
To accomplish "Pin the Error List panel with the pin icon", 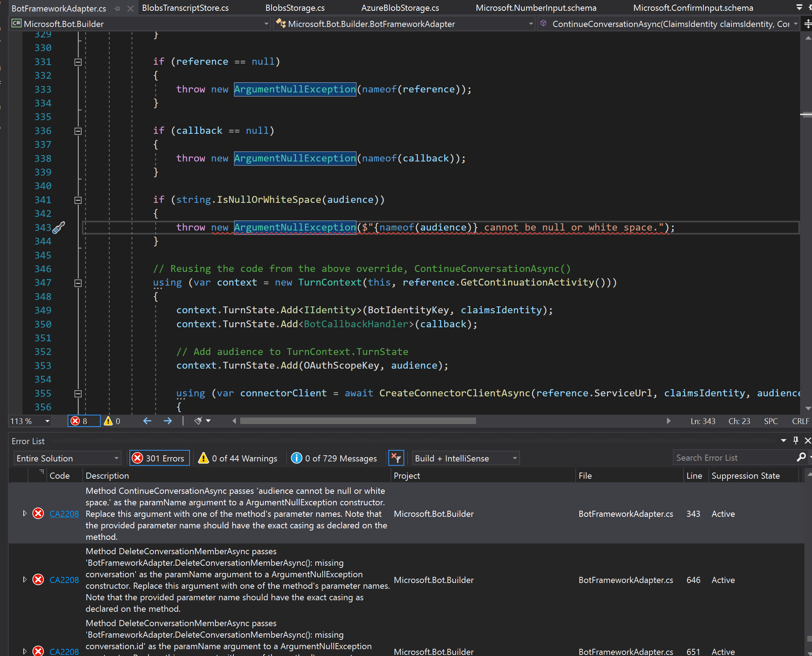I will click(x=795, y=440).
